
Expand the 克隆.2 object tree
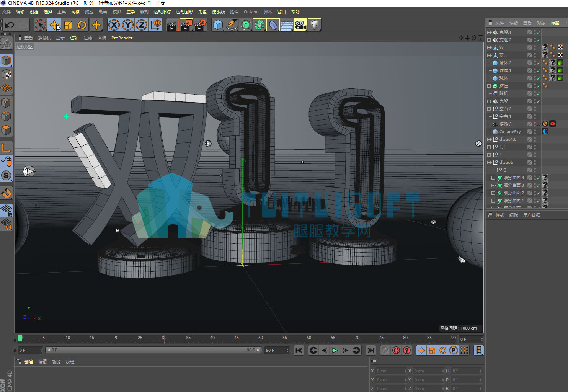tap(489, 40)
